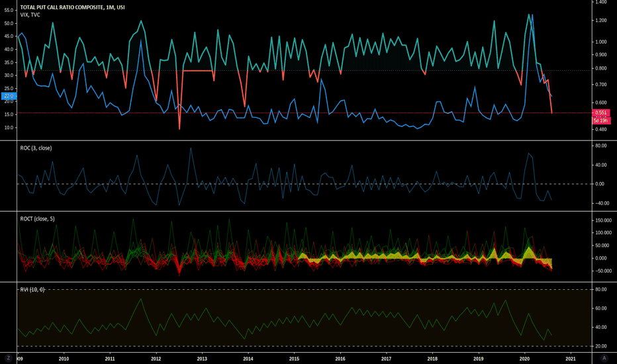Click the 0.480 value on the right price scale

601,129
